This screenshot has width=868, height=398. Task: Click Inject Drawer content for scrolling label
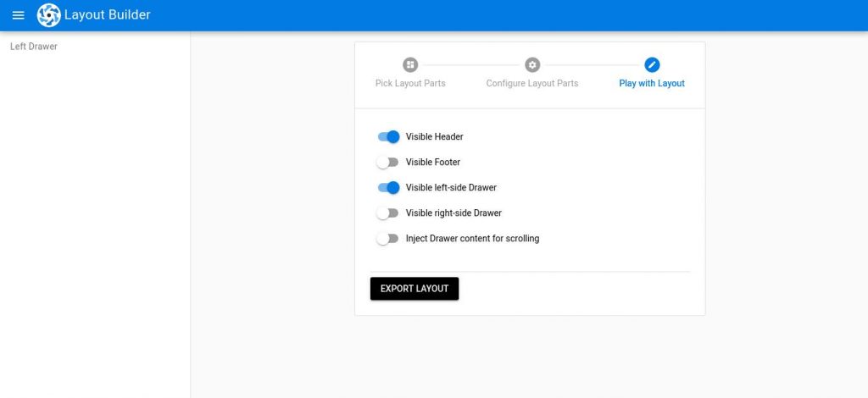click(473, 239)
